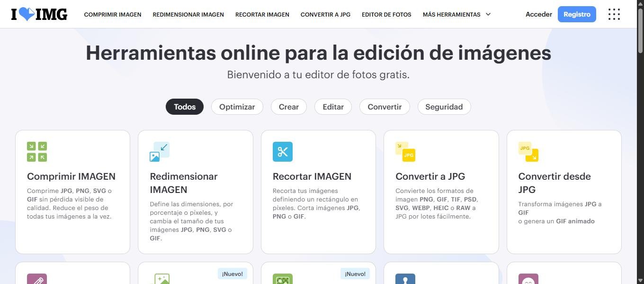Select the Todos filter pill
Screen dimensions: 644x284
[185, 107]
